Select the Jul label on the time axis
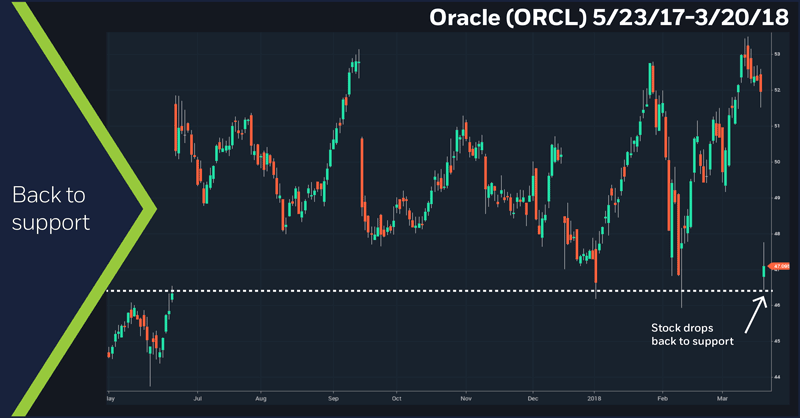800x418 pixels. [x=198, y=396]
